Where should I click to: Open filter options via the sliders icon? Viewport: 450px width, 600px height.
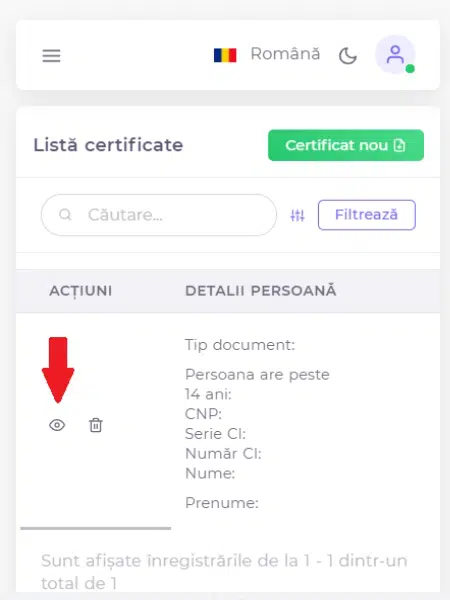(x=297, y=215)
